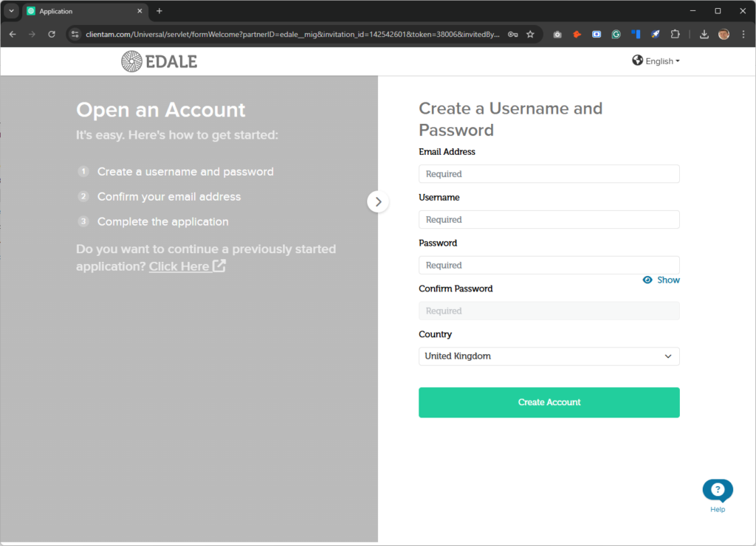Screen dimensions: 756x546
Task: Click the browser forward arrow
Action: tap(32, 34)
